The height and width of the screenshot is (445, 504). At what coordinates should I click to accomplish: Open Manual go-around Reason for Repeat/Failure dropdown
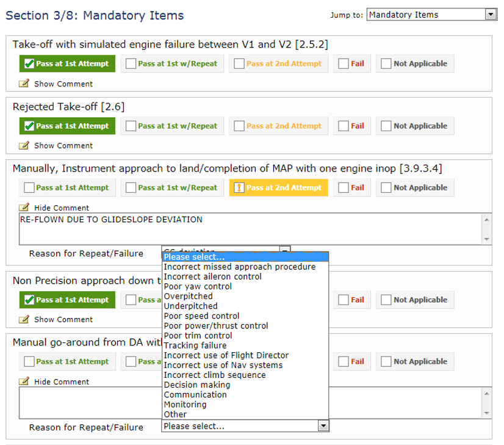coord(323,426)
